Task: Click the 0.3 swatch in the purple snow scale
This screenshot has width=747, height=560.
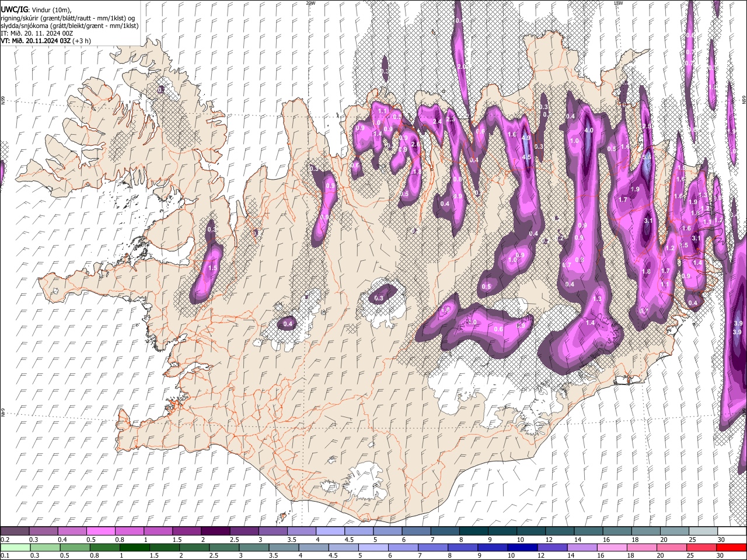Action: pos(44,531)
